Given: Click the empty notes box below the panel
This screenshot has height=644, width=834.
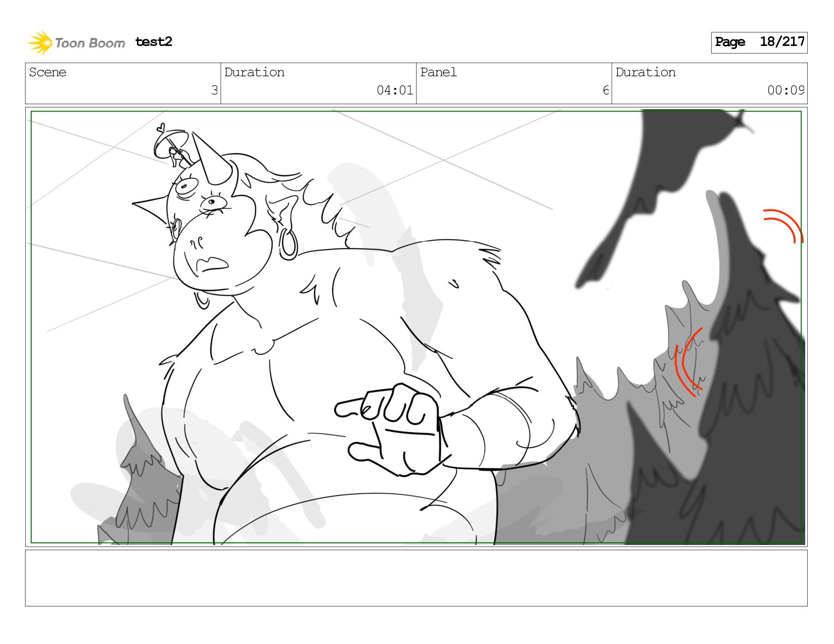Looking at the screenshot, I should tap(416, 578).
